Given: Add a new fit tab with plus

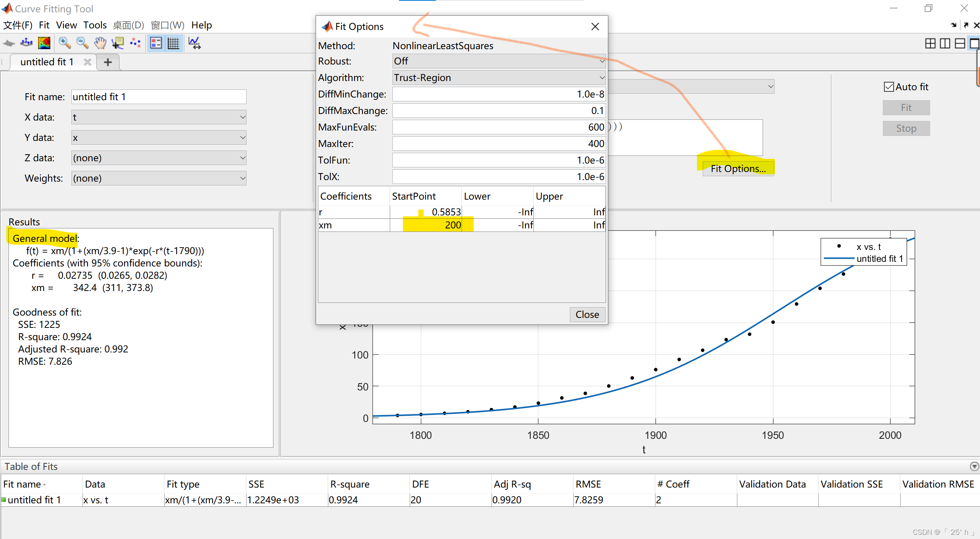Looking at the screenshot, I should pos(108,62).
